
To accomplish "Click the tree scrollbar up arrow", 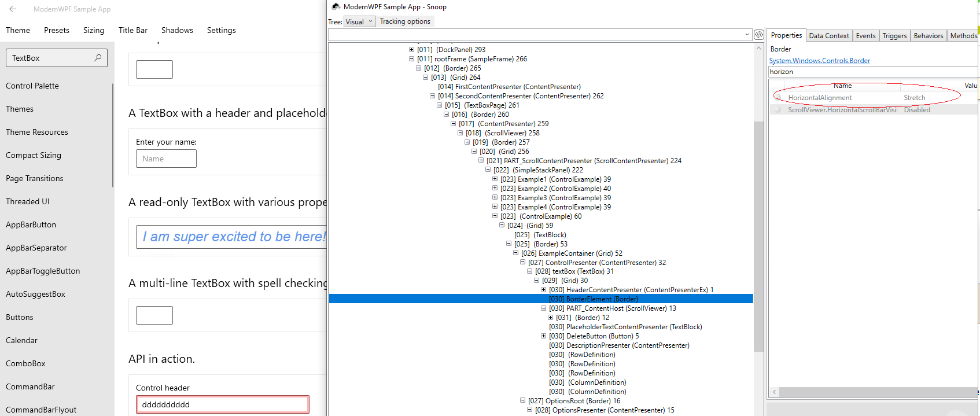I will tap(758, 49).
